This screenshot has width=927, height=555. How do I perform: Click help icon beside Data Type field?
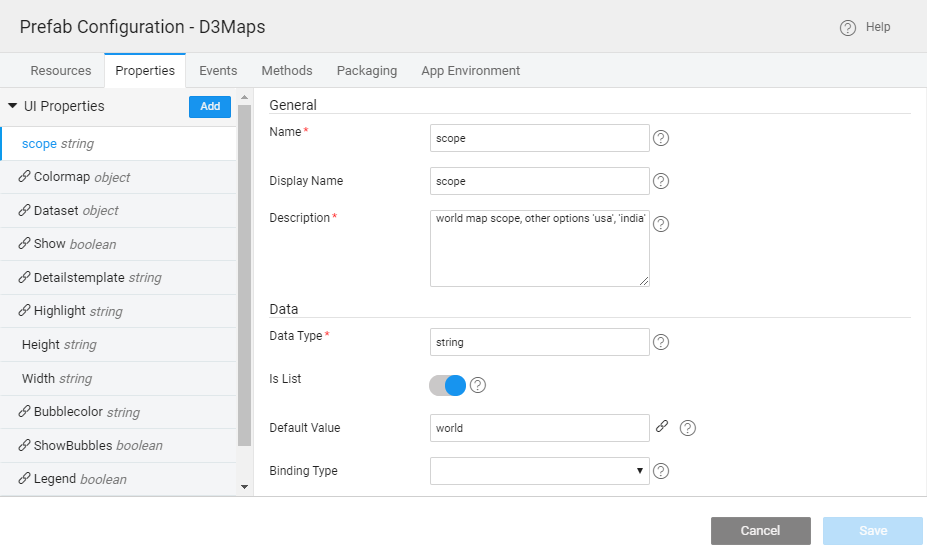coord(660,342)
